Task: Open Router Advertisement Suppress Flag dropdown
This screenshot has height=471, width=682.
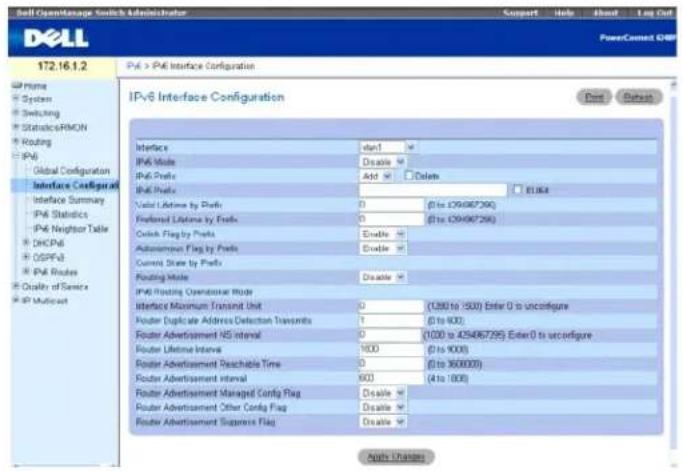Action: click(382, 421)
